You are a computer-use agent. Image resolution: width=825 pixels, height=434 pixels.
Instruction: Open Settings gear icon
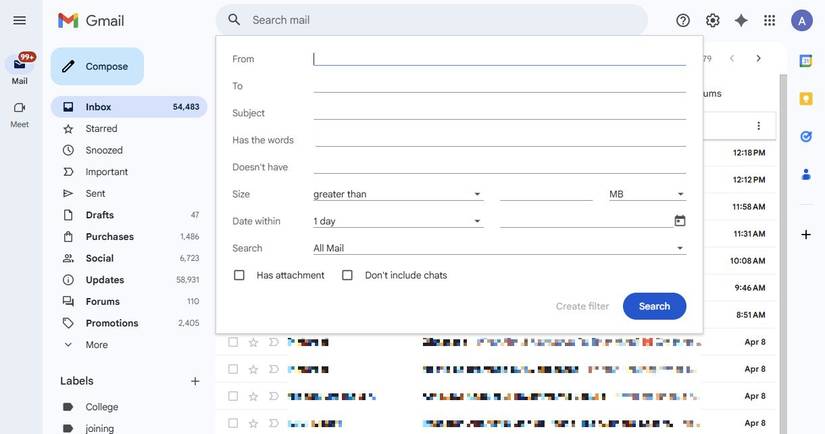coord(712,21)
